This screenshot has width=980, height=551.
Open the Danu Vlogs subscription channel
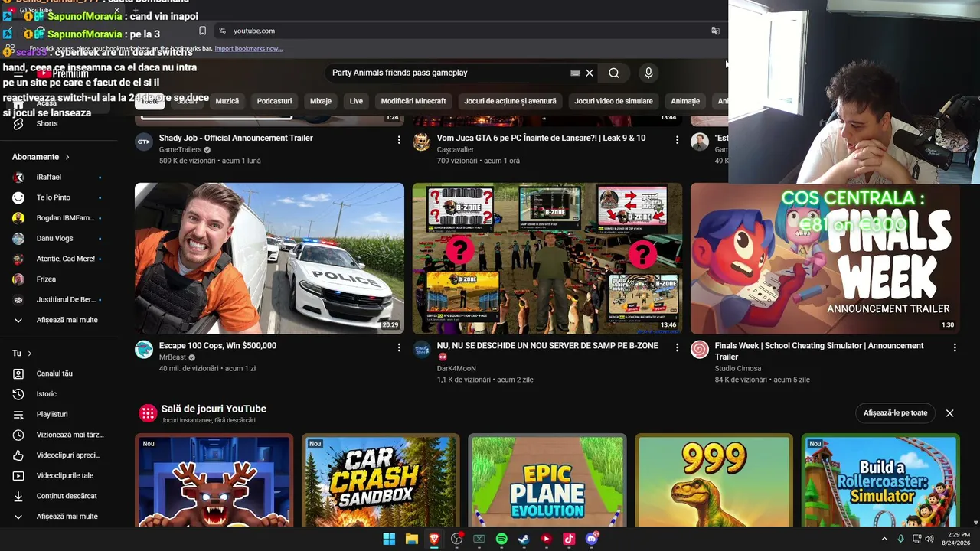coord(58,239)
